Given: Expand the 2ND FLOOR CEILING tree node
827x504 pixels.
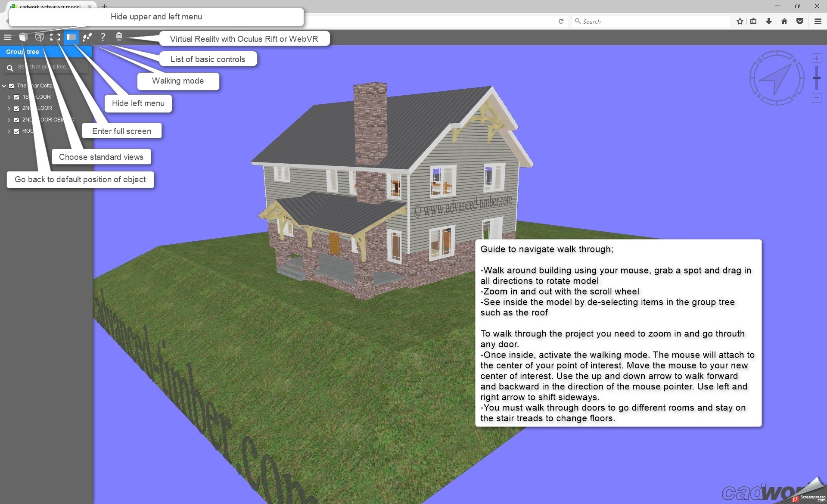Looking at the screenshot, I should pos(9,120).
